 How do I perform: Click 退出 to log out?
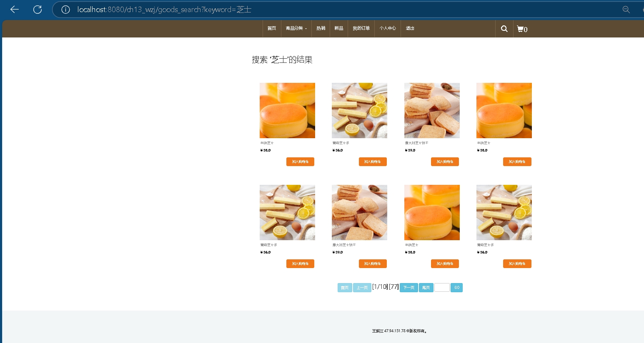410,28
